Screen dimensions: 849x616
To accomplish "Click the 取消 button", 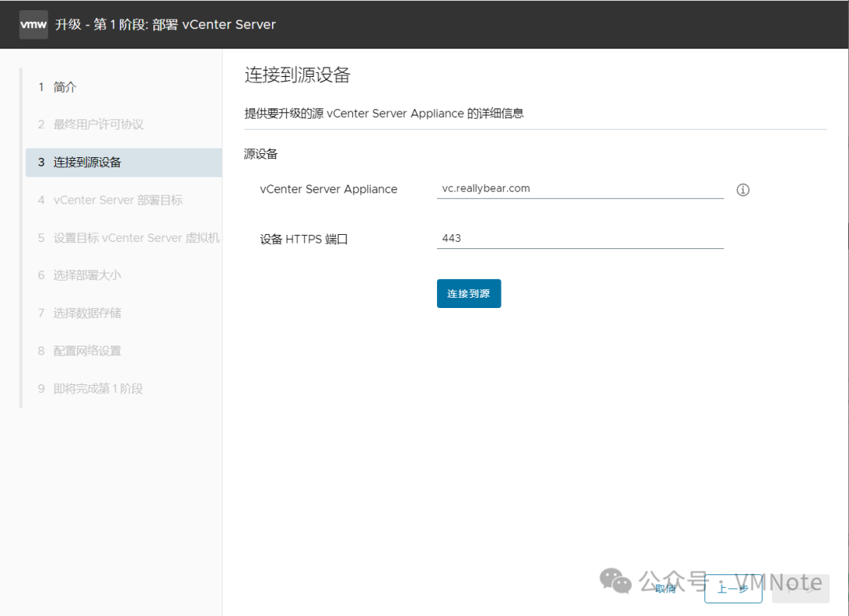I will [666, 588].
